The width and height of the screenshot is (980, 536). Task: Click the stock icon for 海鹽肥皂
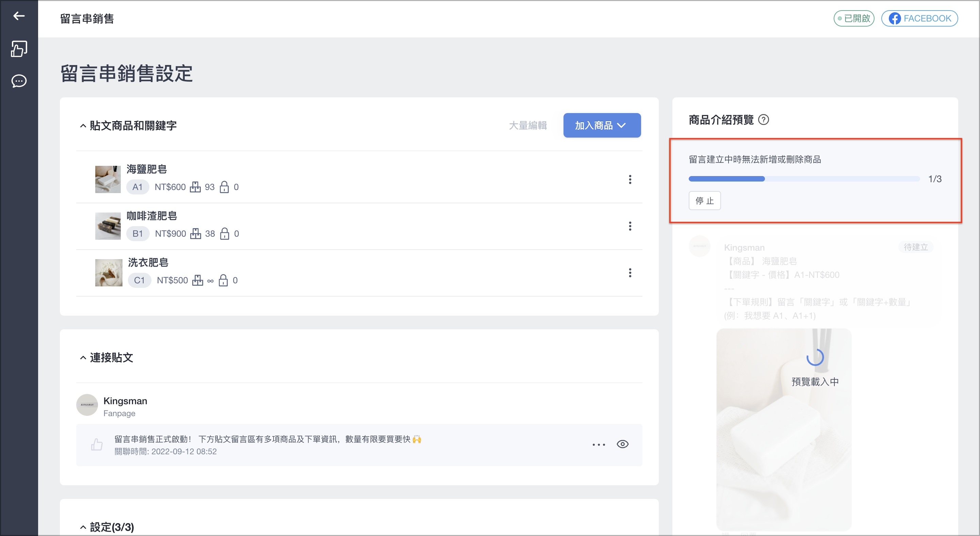(x=195, y=187)
